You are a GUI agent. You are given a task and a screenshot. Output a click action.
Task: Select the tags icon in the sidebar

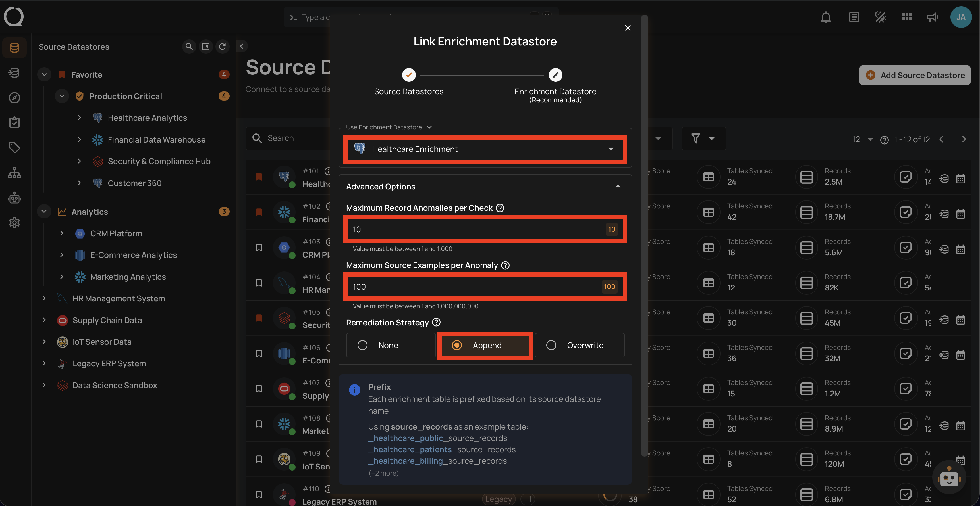[14, 147]
